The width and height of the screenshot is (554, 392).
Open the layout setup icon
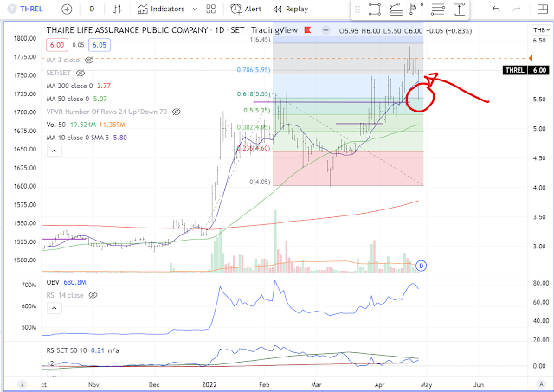tap(543, 10)
